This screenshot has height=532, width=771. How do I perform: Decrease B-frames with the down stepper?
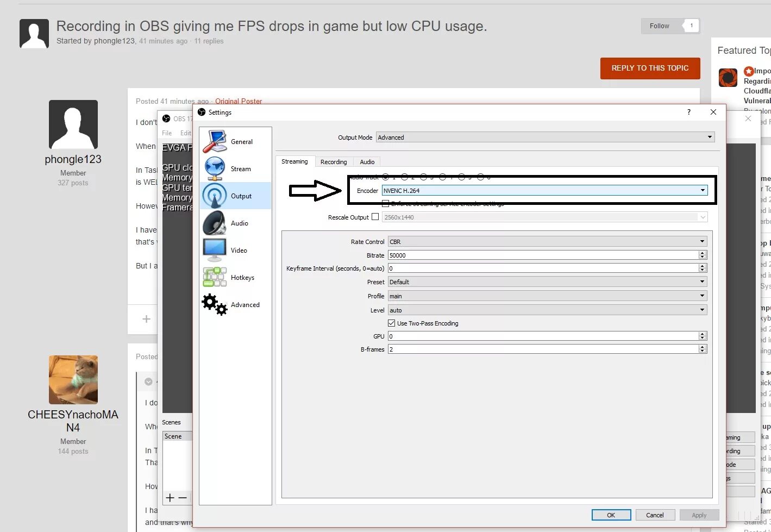[x=703, y=351]
